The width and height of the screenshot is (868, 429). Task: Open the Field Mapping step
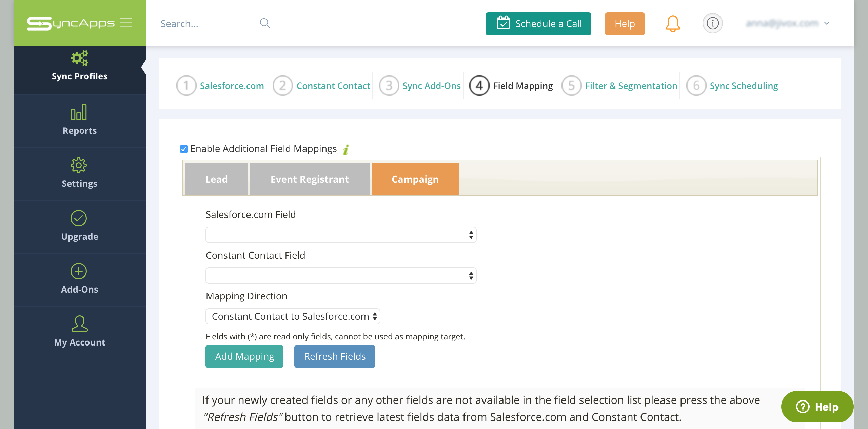coord(523,86)
